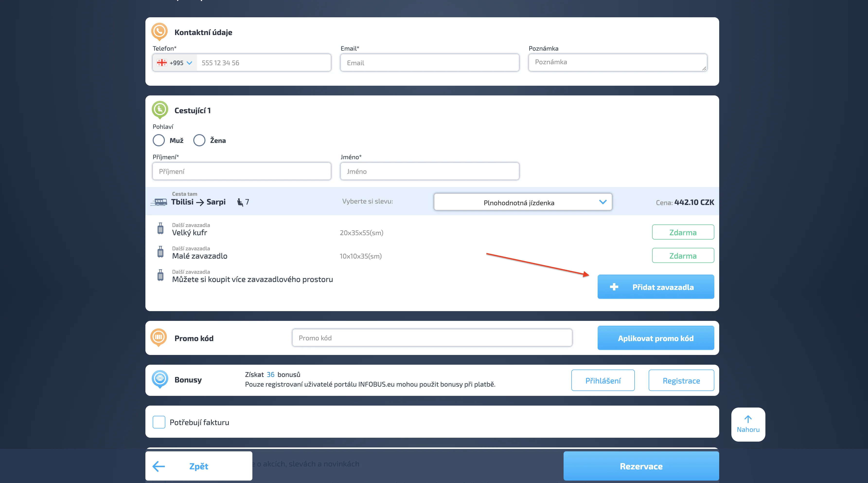Click into the Email input field
Image resolution: width=868 pixels, height=483 pixels.
coord(429,63)
